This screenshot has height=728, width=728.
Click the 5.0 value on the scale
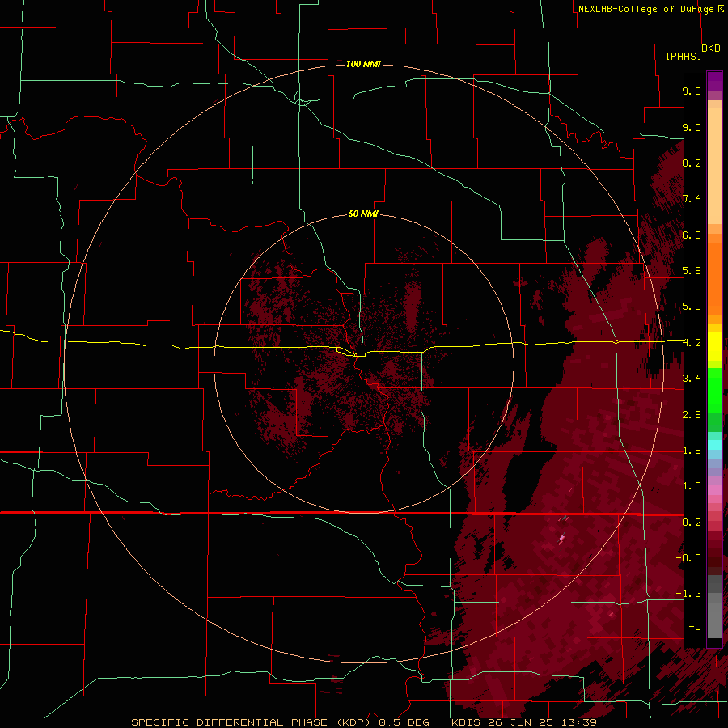pos(692,307)
